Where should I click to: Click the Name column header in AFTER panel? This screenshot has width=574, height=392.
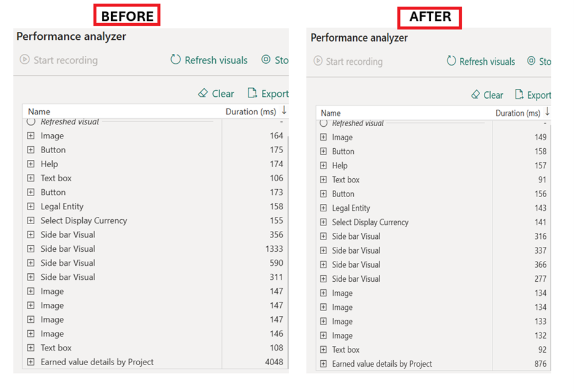point(331,113)
